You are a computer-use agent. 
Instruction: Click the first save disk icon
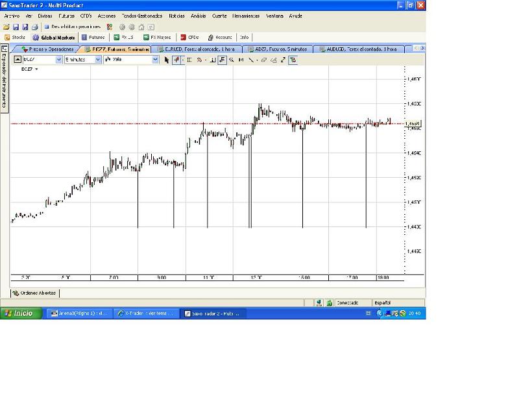click(16, 27)
